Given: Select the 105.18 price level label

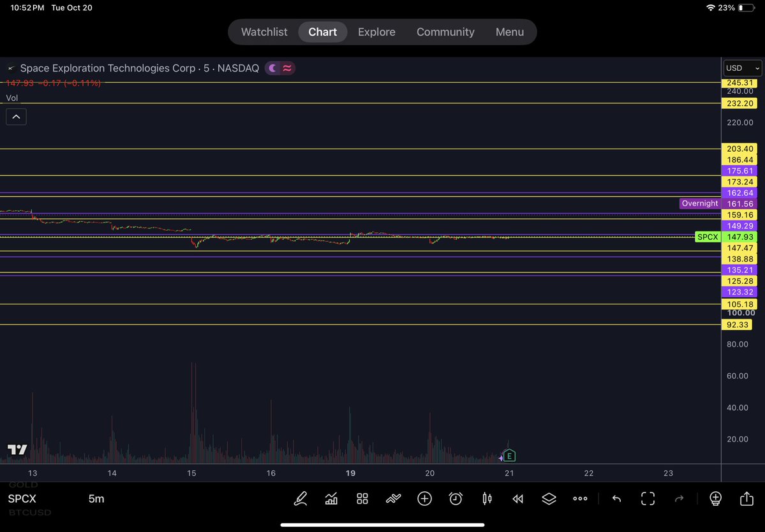Looking at the screenshot, I should [739, 304].
